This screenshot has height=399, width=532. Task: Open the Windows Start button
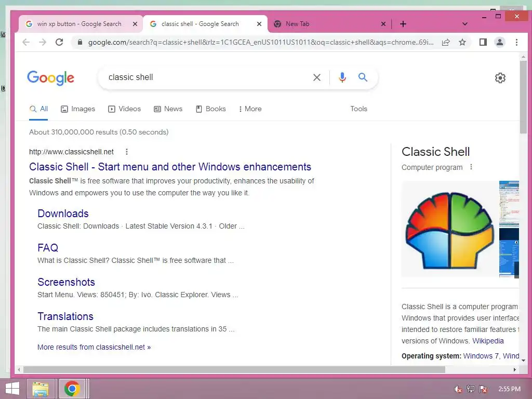click(x=12, y=389)
